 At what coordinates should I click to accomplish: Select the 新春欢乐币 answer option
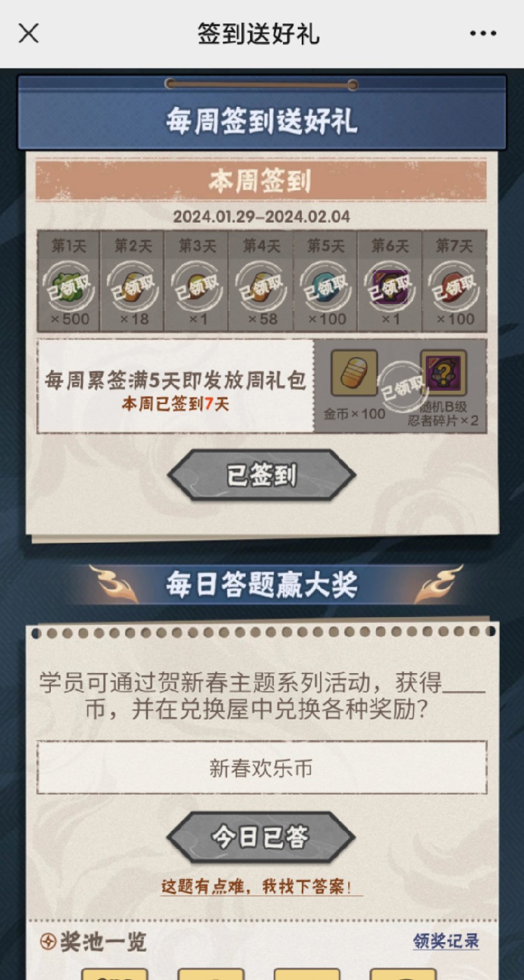pyautogui.click(x=261, y=768)
